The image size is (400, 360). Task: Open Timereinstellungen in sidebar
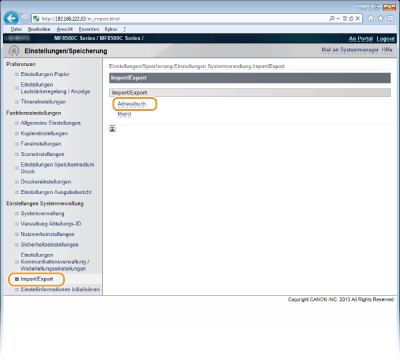click(x=43, y=102)
